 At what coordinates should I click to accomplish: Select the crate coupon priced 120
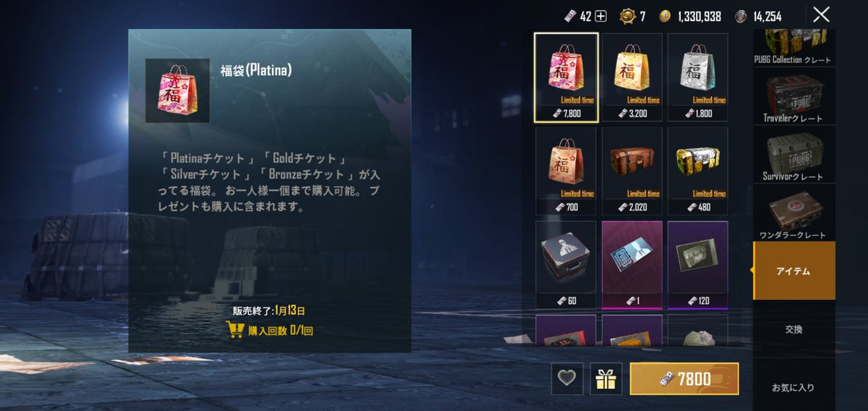pos(698,265)
